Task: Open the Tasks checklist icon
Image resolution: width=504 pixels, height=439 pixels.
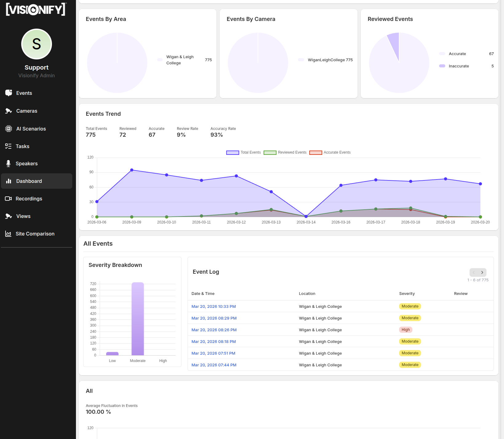Action: [8, 146]
